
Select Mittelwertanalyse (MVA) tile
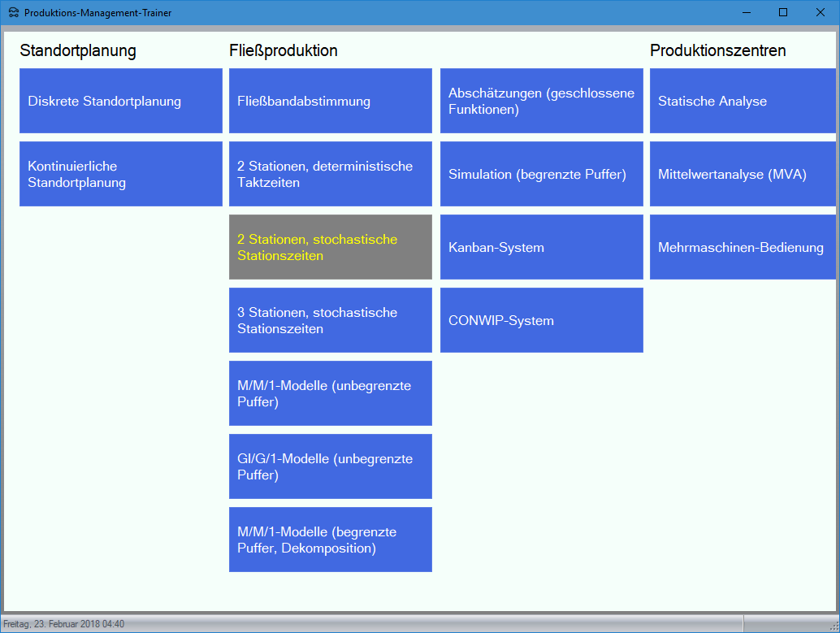(743, 174)
